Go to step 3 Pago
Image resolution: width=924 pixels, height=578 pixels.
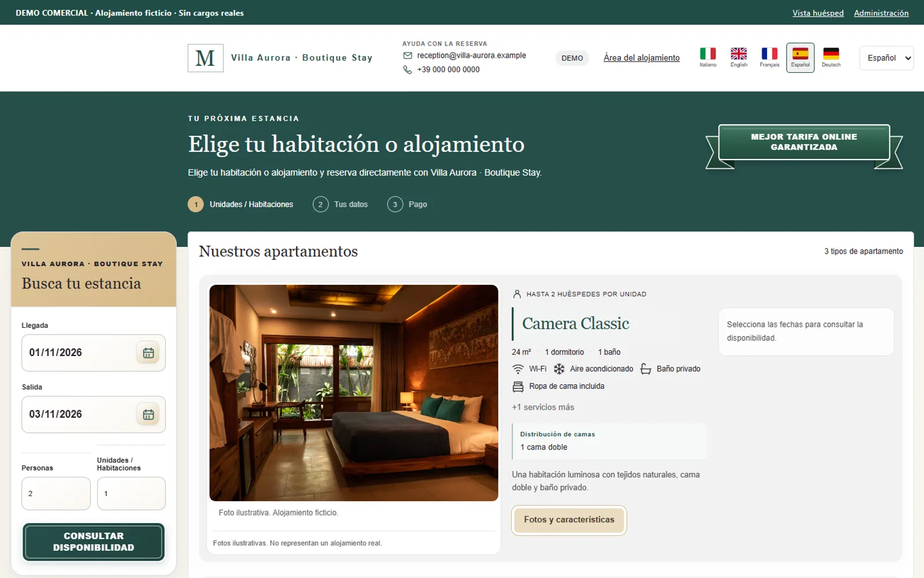407,204
